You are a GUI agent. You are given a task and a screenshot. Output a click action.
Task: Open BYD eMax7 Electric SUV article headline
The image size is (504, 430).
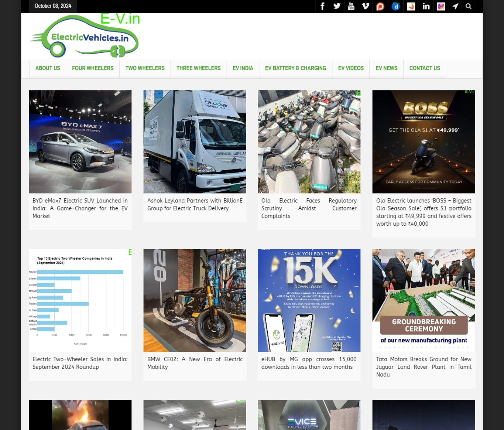pyautogui.click(x=80, y=208)
